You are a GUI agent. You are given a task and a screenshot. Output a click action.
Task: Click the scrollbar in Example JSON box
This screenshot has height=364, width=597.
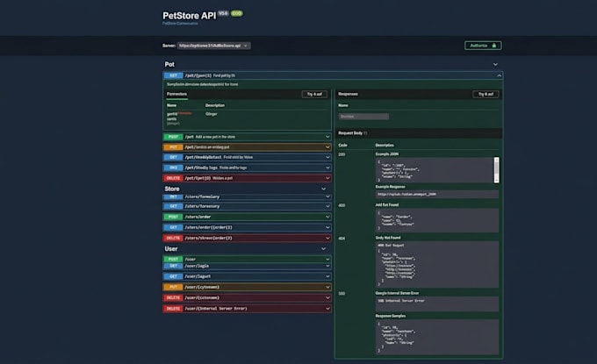(497, 169)
